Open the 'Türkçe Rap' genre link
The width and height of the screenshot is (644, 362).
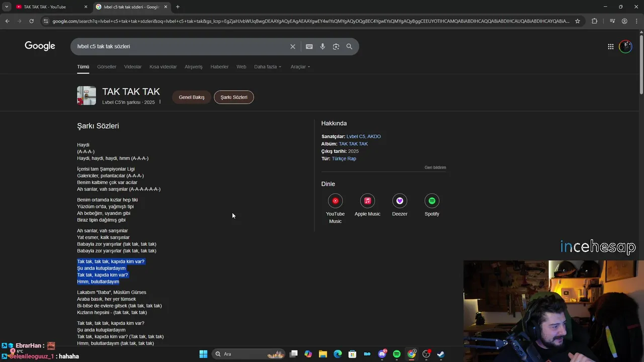pyautogui.click(x=344, y=158)
